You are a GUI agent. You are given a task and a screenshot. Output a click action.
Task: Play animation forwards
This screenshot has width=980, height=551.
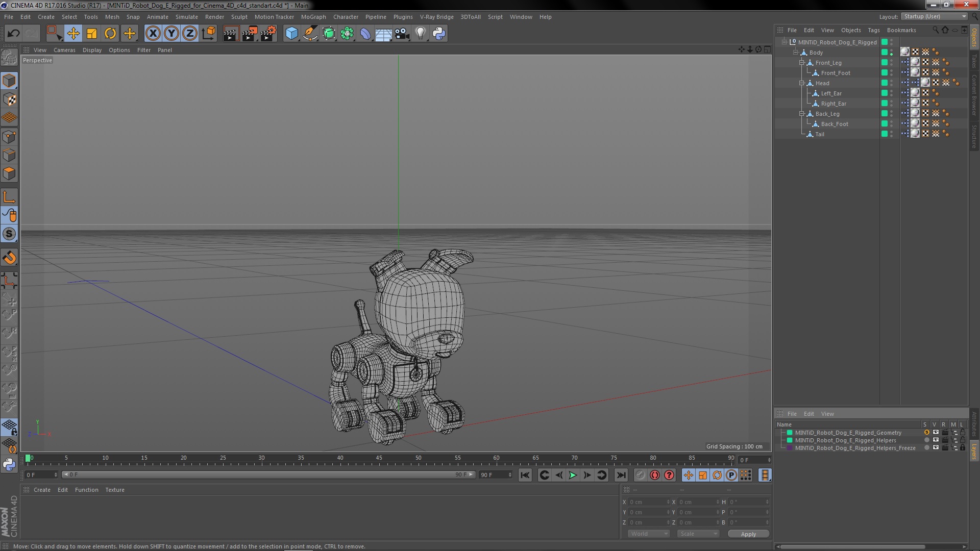573,475
